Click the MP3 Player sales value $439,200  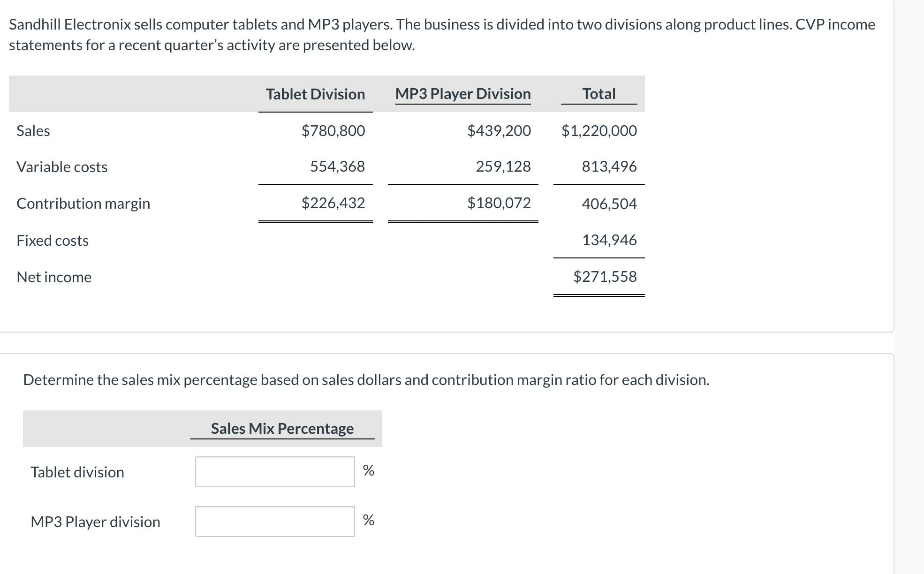(499, 130)
